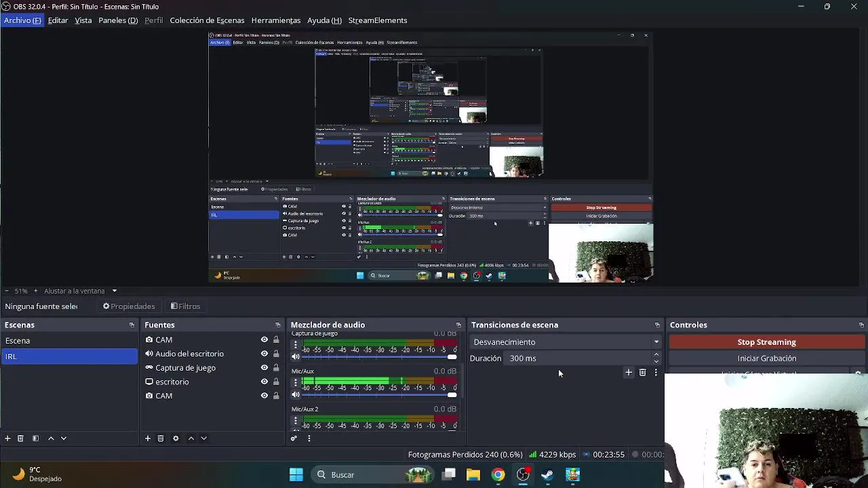
Task: Open the audio mixer options menu dots
Action: click(309, 439)
